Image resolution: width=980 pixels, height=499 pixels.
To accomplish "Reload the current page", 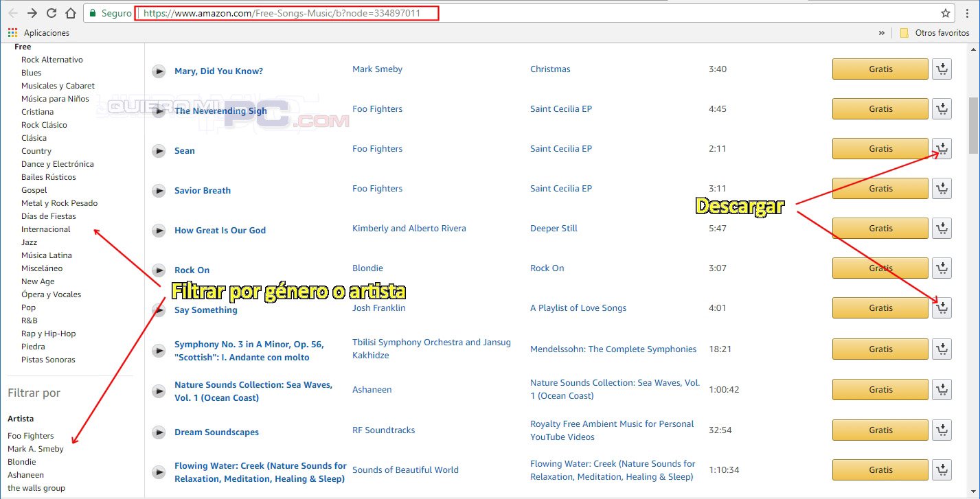I will (x=52, y=13).
